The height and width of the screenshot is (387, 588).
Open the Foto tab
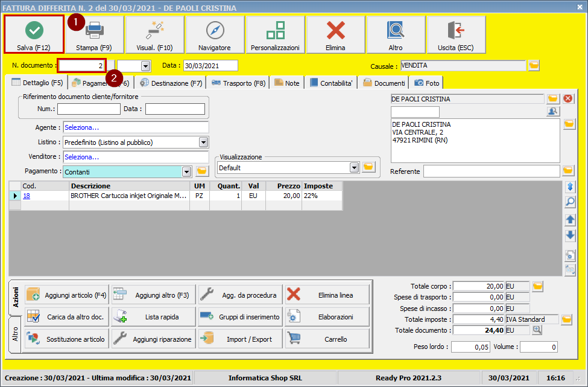coord(427,83)
